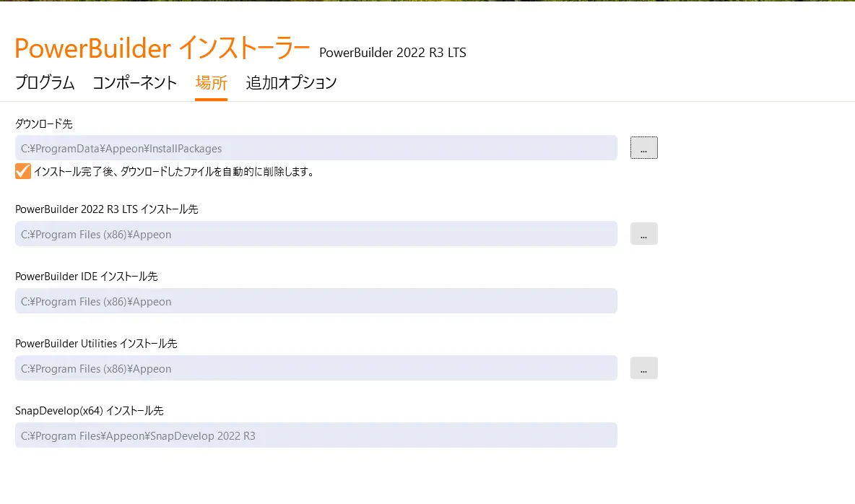855x504 pixels.
Task: Click the SnapDevelop(x64) インストール先 label
Action: tap(89, 411)
